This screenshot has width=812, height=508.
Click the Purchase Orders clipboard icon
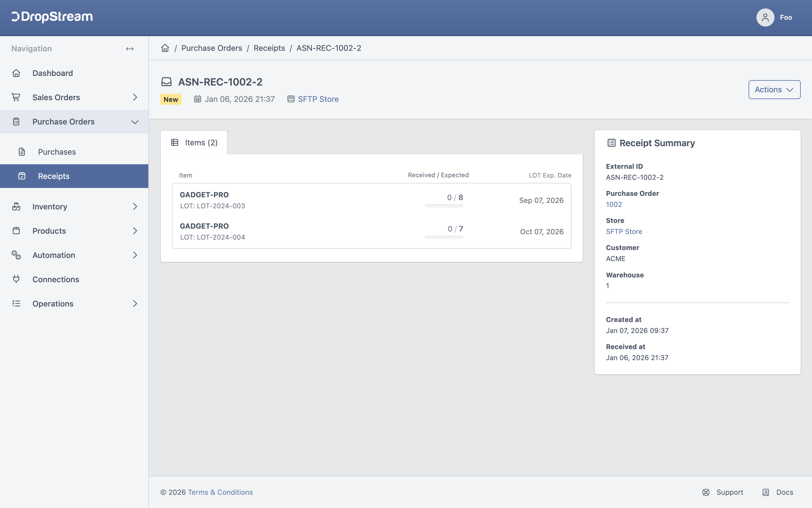(x=16, y=122)
